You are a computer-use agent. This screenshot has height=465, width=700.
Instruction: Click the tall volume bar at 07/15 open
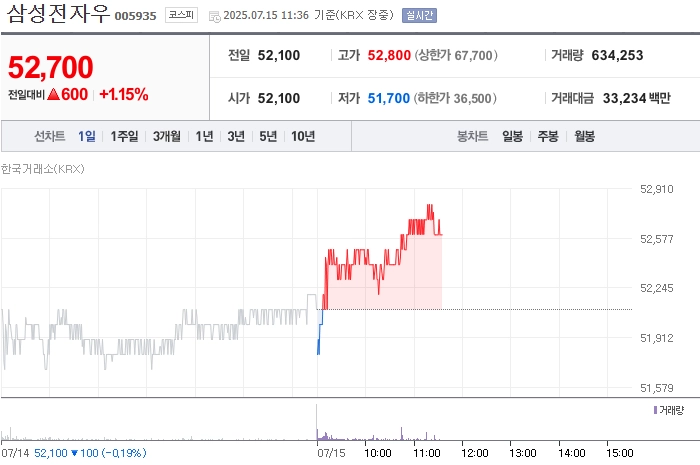click(x=317, y=422)
